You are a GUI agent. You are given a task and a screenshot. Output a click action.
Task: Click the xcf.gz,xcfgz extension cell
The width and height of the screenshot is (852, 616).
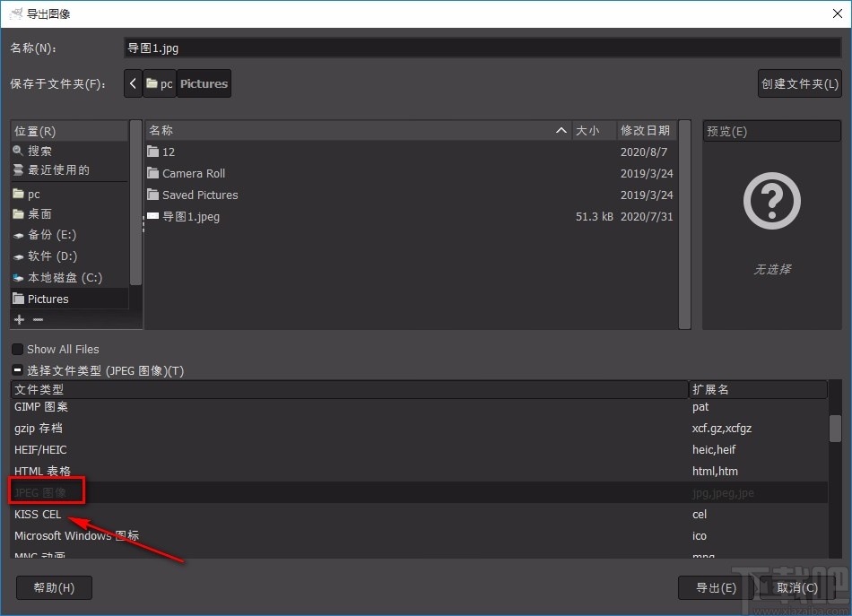tap(722, 428)
